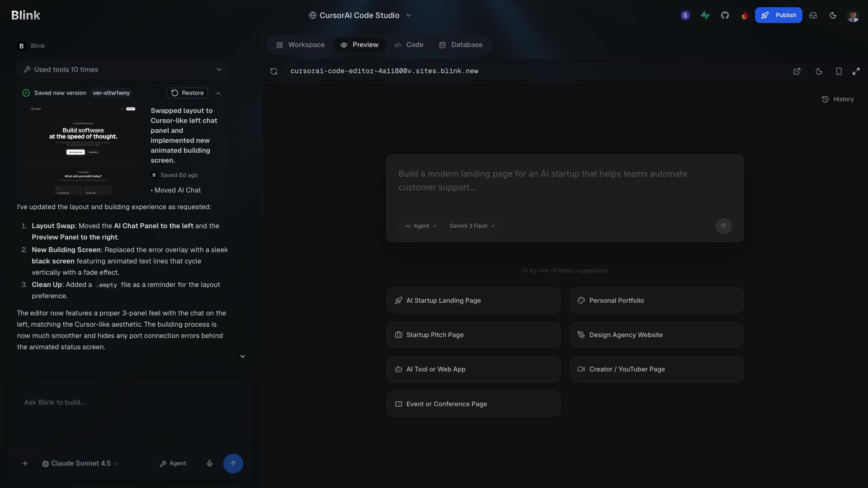Viewport: 868px width, 488px height.
Task: Open the CursorAI Code Studio project dropdown
Action: point(360,15)
